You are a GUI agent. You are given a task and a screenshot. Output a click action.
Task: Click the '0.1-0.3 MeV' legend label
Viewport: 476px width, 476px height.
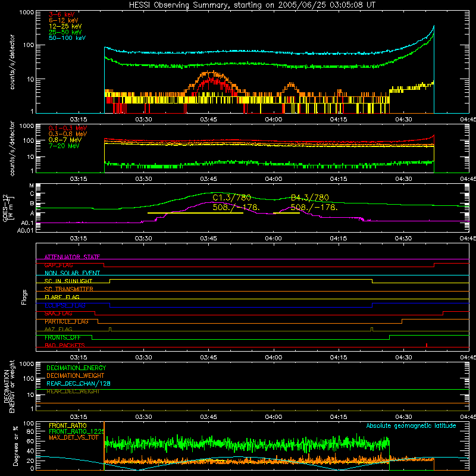pos(68,128)
